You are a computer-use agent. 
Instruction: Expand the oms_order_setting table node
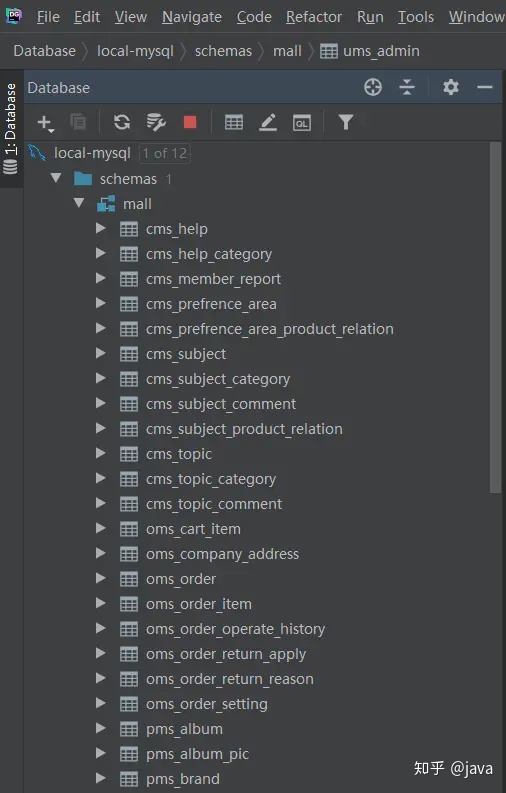pyautogui.click(x=101, y=703)
